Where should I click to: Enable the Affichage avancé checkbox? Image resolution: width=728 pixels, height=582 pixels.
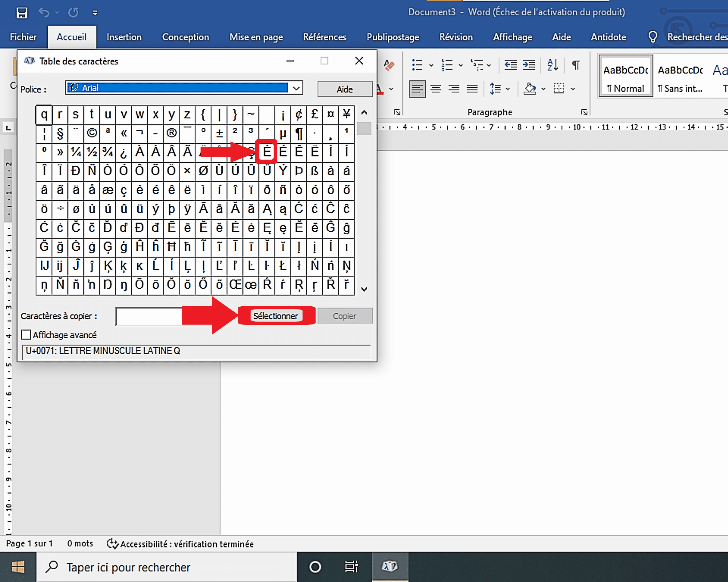click(x=26, y=335)
